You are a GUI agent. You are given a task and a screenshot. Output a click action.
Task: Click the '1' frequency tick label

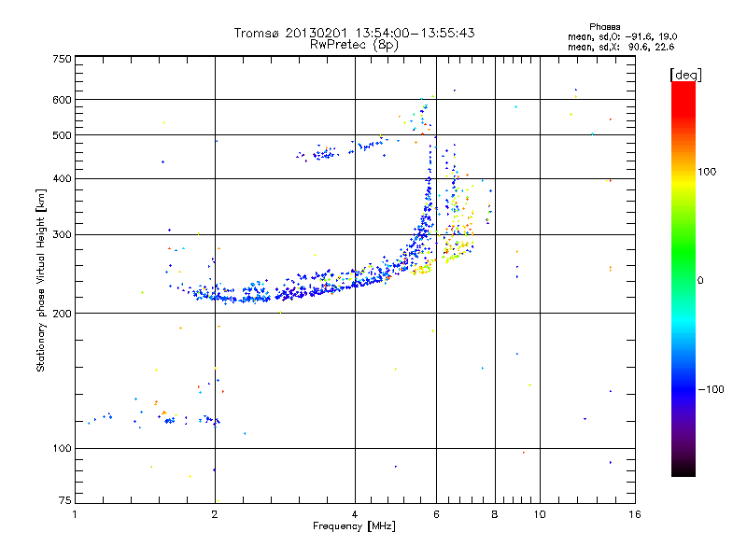(75, 514)
